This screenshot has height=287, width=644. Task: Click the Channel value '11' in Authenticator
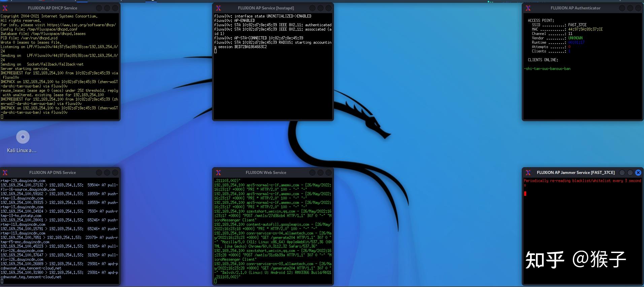point(570,34)
